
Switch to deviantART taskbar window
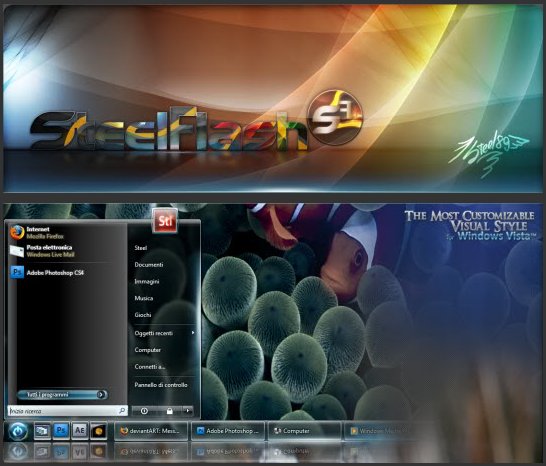(151, 431)
